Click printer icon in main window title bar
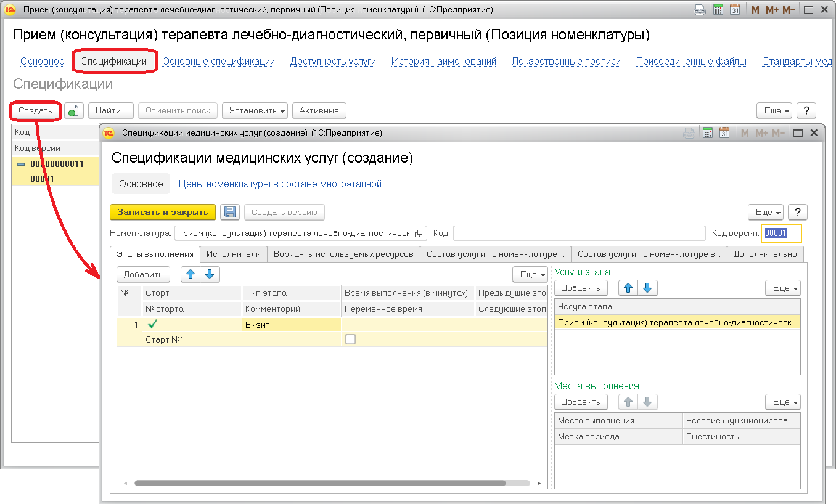 tap(700, 10)
